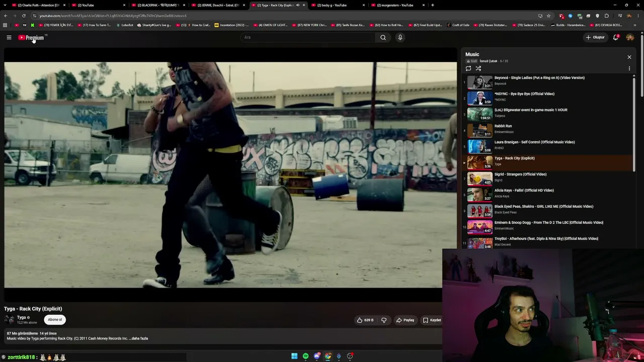Toggle loop for the Music playlist

coord(468,68)
